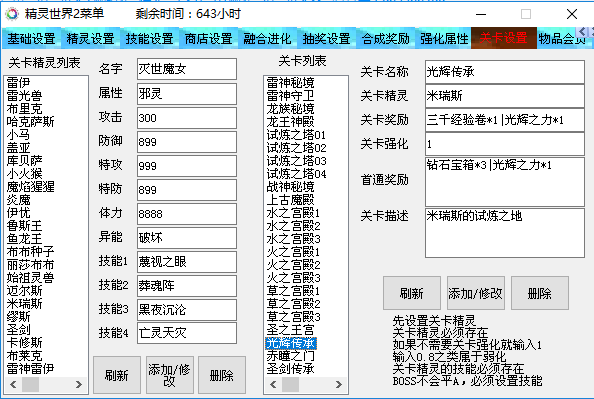
Task: Select 战神秘境 in 关卡列表
Action: coord(290,186)
